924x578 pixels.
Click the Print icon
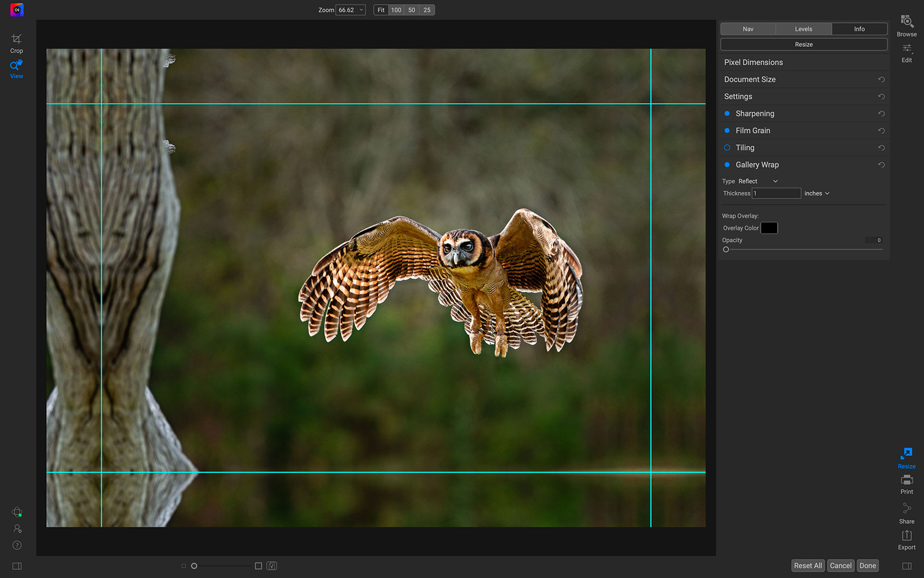907,484
